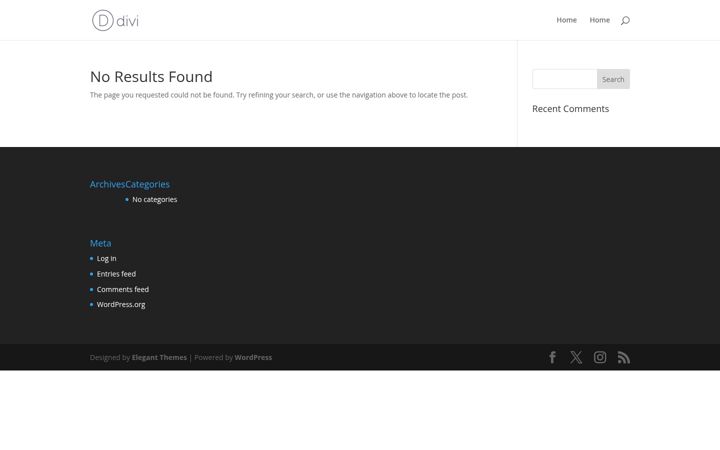Viewport: 720px width, 450px height.
Task: Open the Facebook icon in footer
Action: [552, 357]
